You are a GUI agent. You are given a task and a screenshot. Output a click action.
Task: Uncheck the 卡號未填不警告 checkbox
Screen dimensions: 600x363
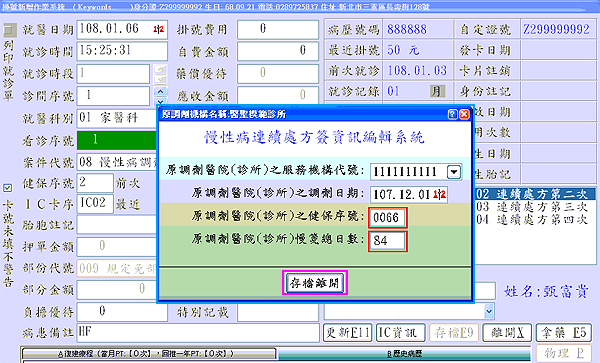[7, 188]
